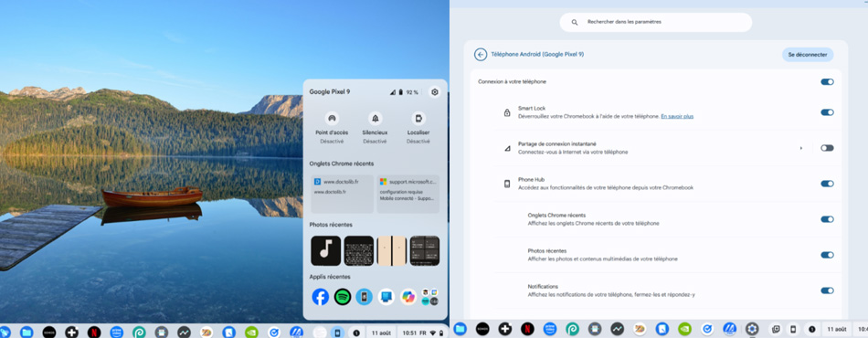Turn off Smart Lock toggle
The height and width of the screenshot is (338, 868).
[x=827, y=112]
